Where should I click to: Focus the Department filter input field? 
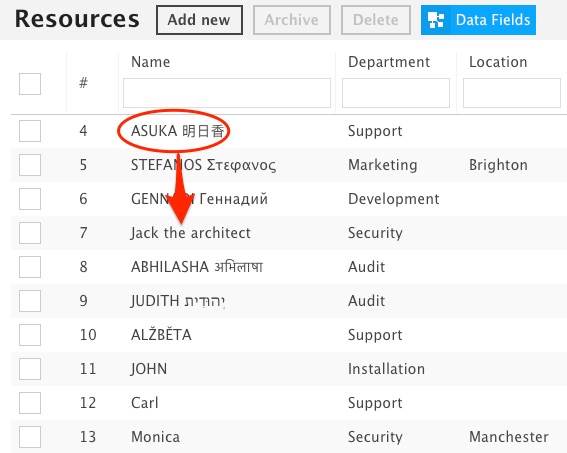(396, 93)
